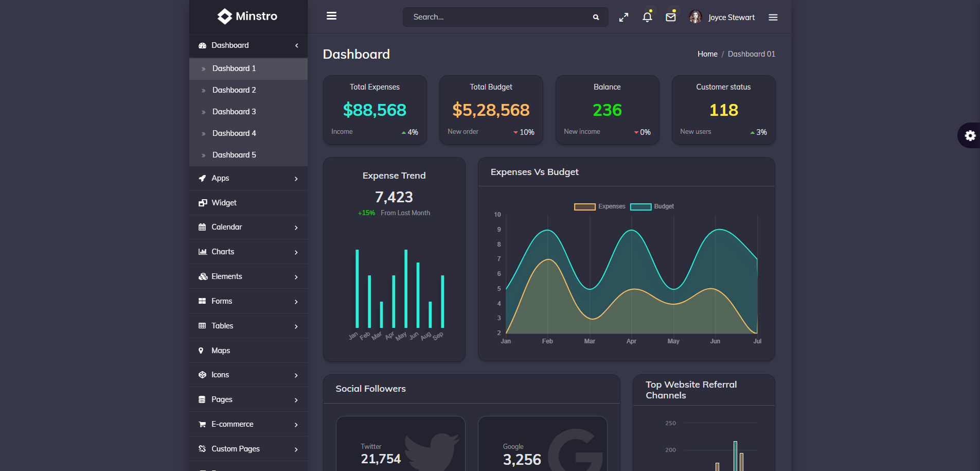The image size is (980, 471).
Task: Click the Total Expenses $88,568 value
Action: tap(375, 110)
